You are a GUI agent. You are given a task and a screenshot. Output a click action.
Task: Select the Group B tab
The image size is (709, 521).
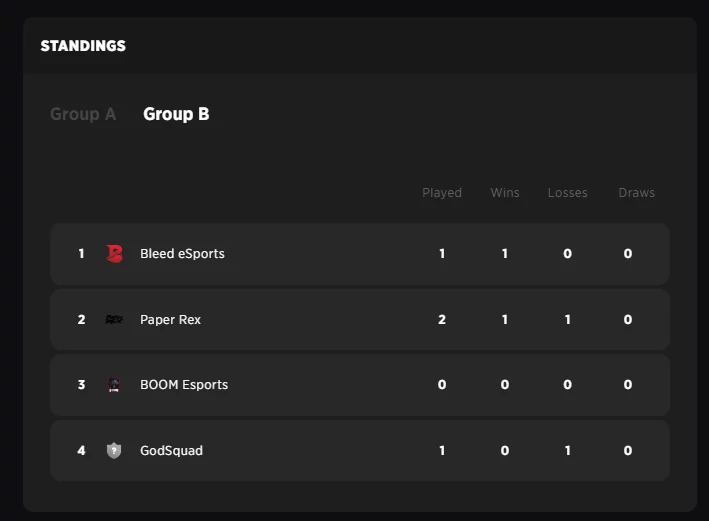[x=176, y=114]
